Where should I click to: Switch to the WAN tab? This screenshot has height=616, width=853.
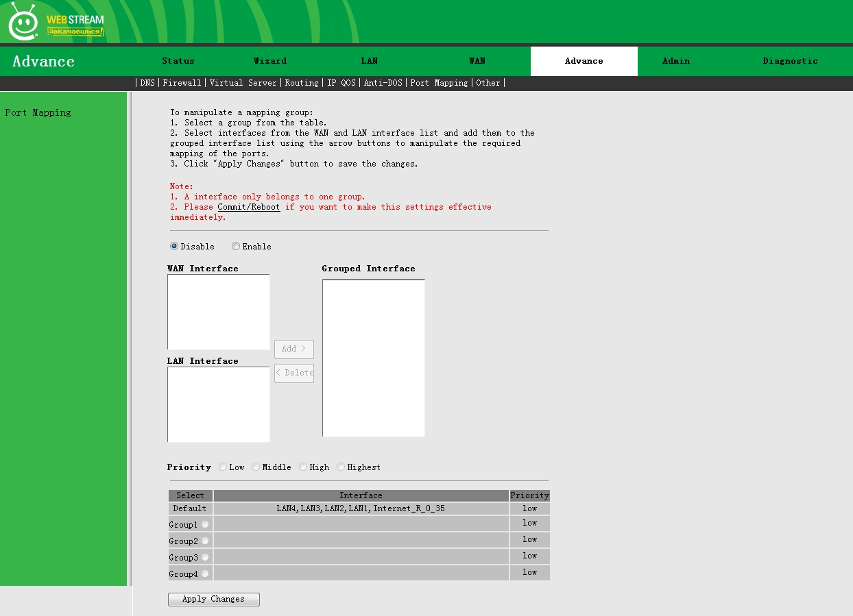point(477,61)
